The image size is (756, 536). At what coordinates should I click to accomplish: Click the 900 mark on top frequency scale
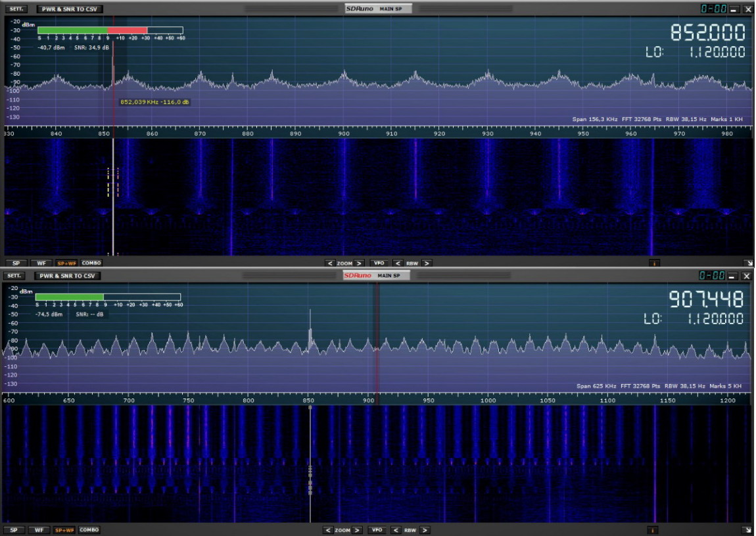coord(343,134)
